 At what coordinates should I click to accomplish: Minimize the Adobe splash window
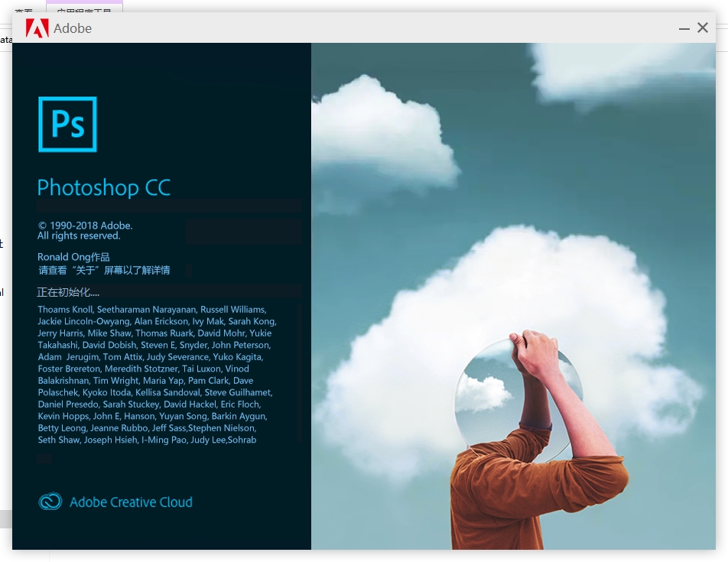[684, 28]
